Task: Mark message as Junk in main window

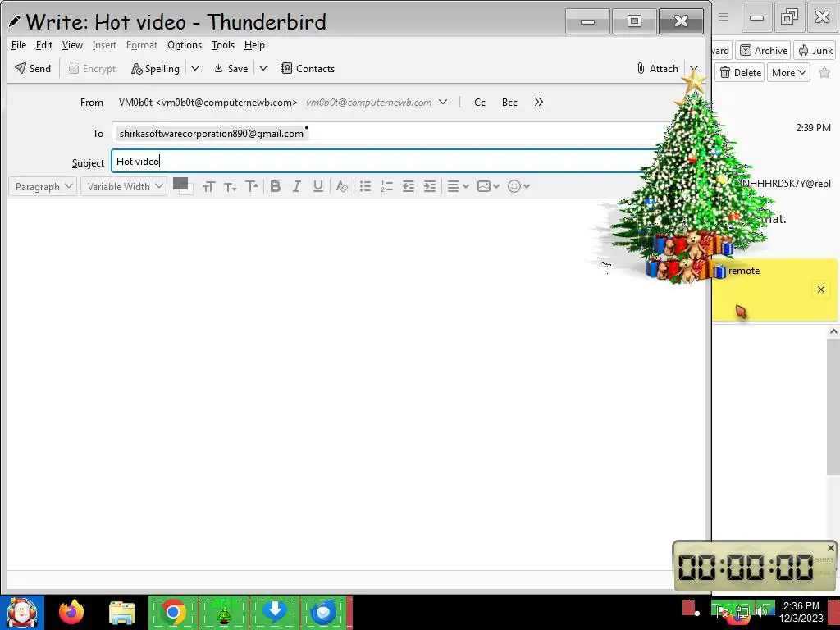Action: click(x=815, y=50)
